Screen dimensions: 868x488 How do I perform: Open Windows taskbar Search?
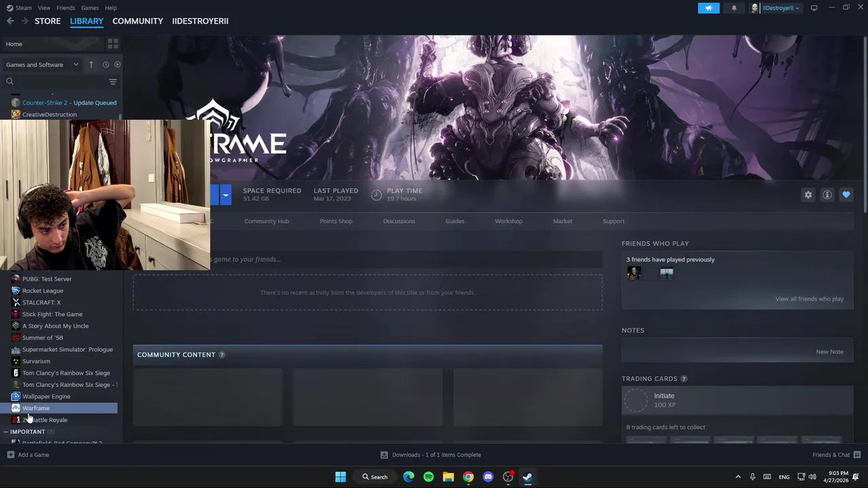tap(374, 476)
